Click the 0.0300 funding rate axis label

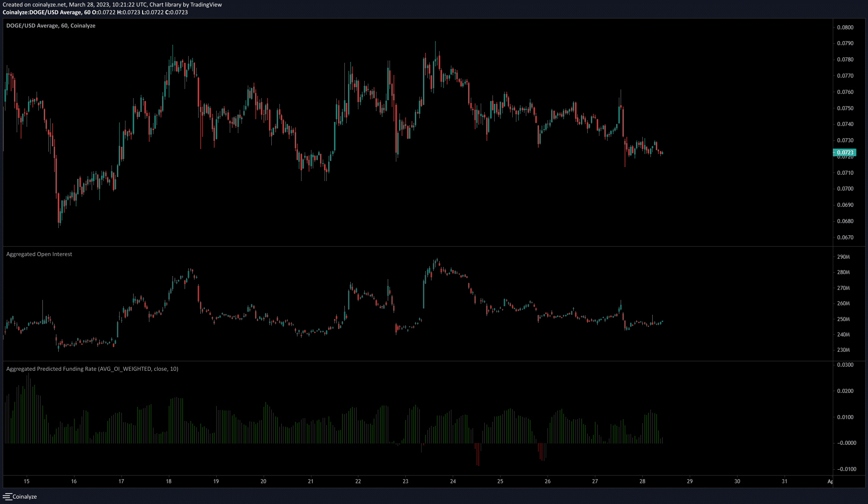845,365
